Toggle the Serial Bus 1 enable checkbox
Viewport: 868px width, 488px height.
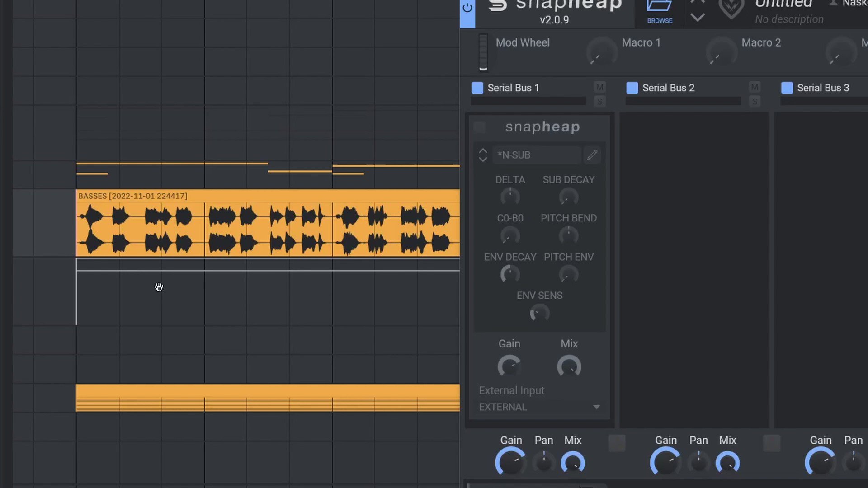[477, 88]
